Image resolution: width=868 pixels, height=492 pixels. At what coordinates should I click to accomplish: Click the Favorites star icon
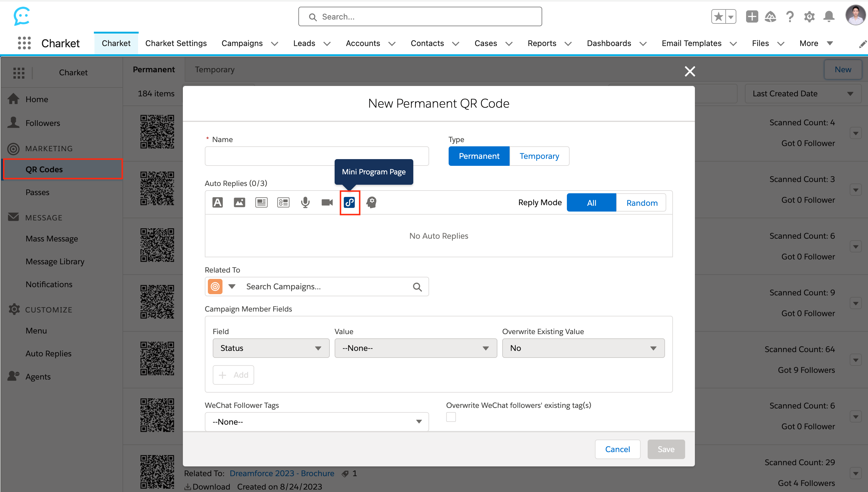pos(718,16)
